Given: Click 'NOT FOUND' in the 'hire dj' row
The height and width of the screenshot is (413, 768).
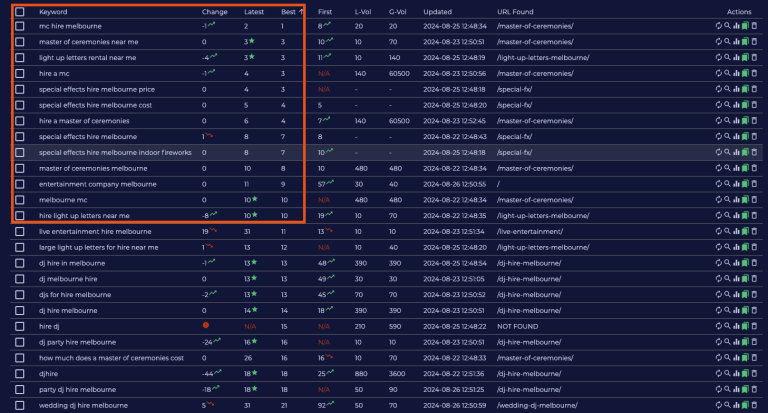Looking at the screenshot, I should [x=517, y=326].
